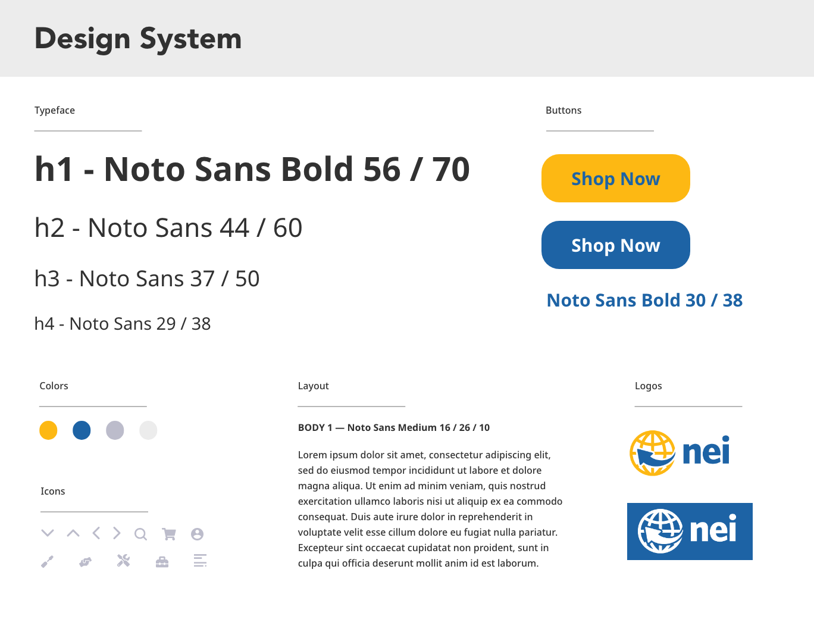814x644 pixels.
Task: Select the shopping cart icon
Action: [169, 534]
